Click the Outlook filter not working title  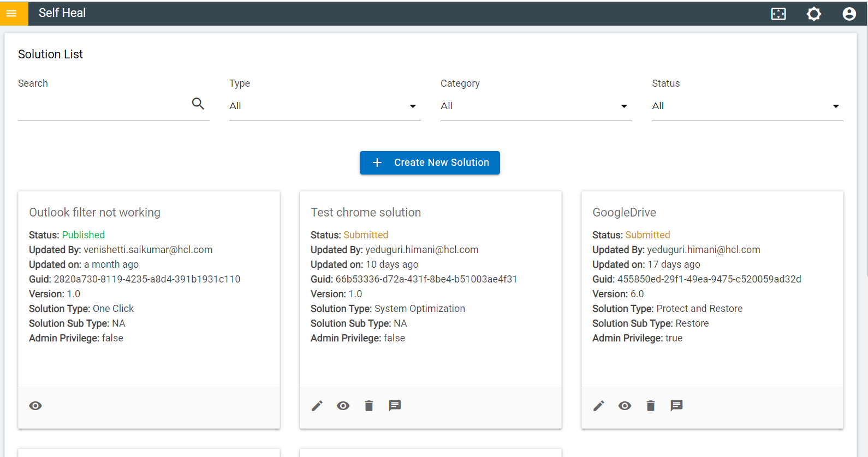[94, 212]
